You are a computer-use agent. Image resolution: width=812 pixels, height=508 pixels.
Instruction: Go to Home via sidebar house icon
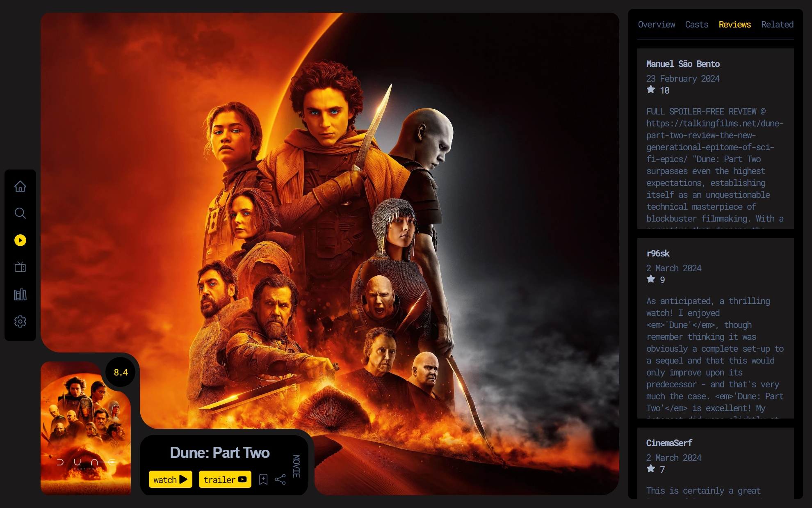pyautogui.click(x=20, y=186)
